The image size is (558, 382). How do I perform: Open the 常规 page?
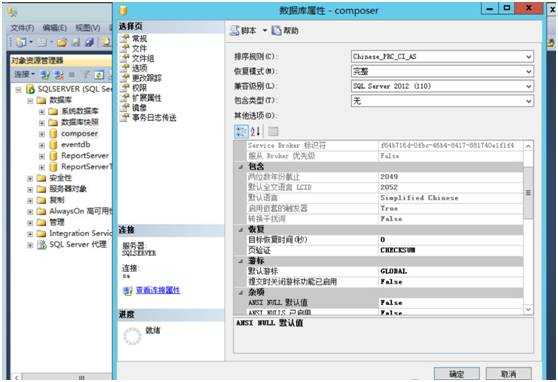[x=139, y=38]
